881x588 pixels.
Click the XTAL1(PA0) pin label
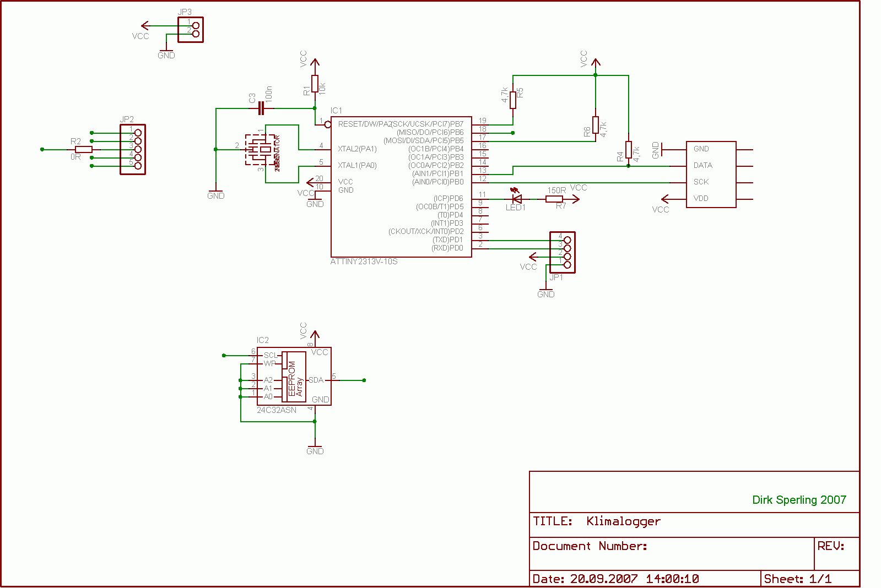[357, 165]
